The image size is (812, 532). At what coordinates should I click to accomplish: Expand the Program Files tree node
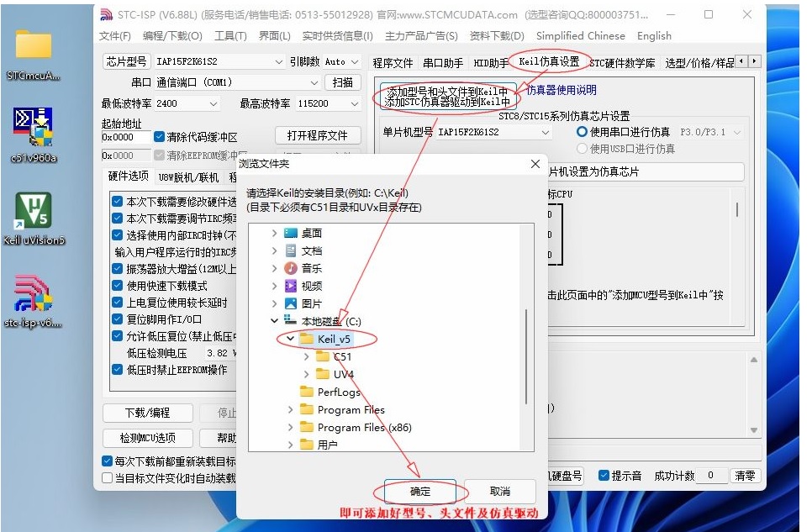click(290, 410)
